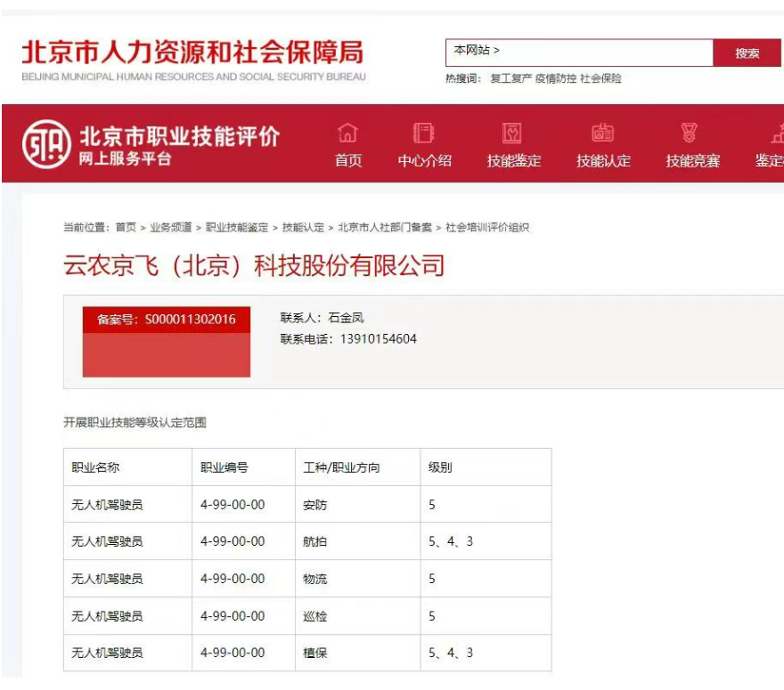The width and height of the screenshot is (784, 690).
Task: Click the red 搜索 search button
Action: click(x=748, y=53)
